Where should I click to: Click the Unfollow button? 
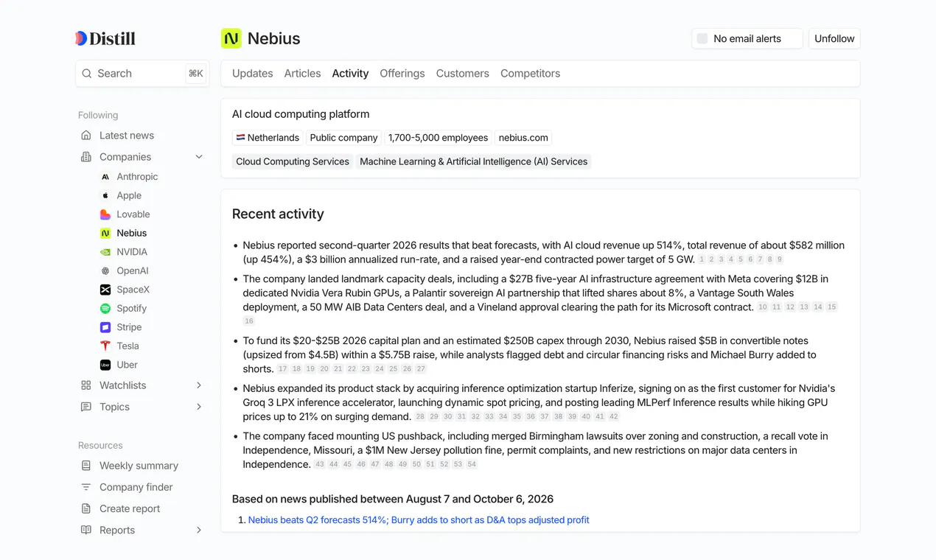pos(834,38)
